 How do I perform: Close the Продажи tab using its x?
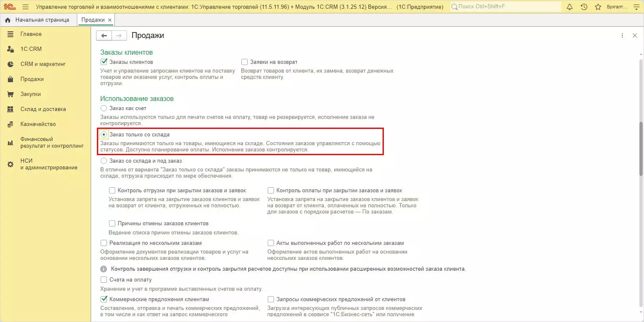pyautogui.click(x=110, y=20)
